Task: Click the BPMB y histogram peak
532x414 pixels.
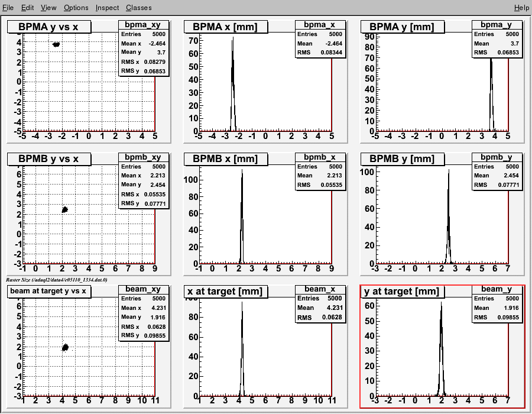Action: pyautogui.click(x=449, y=216)
